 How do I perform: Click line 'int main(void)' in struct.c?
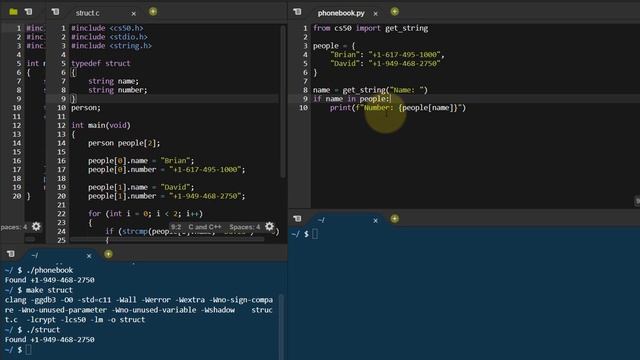(x=101, y=125)
